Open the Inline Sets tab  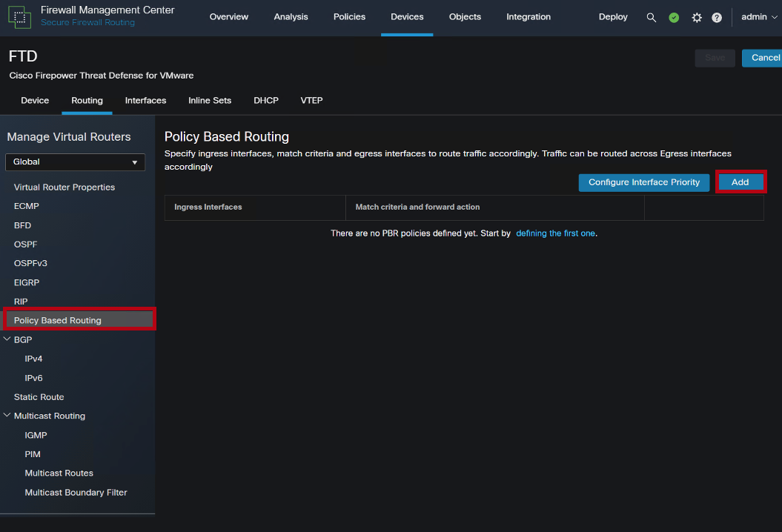pyautogui.click(x=210, y=100)
